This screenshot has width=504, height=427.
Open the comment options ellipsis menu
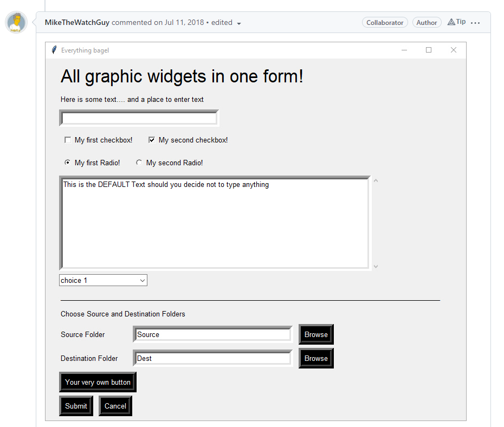(475, 23)
